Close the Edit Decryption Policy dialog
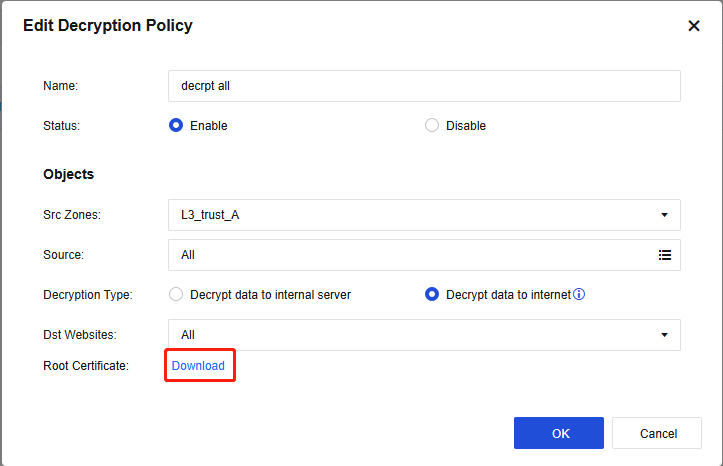The image size is (723, 466). point(694,26)
